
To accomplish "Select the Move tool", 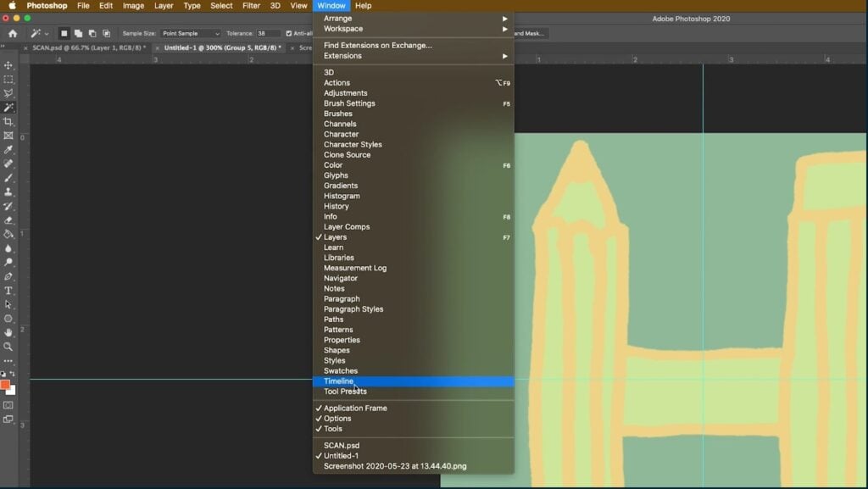I will point(8,65).
